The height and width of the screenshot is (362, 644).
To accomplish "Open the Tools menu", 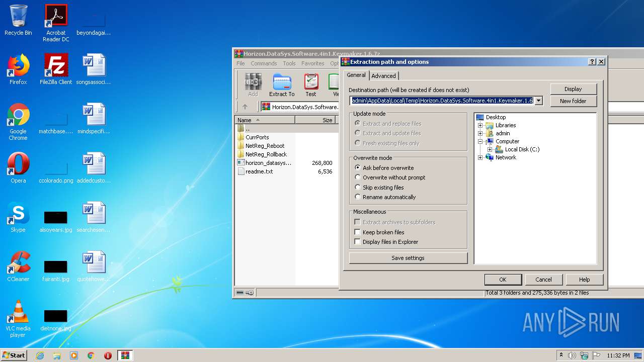I will 289,63.
